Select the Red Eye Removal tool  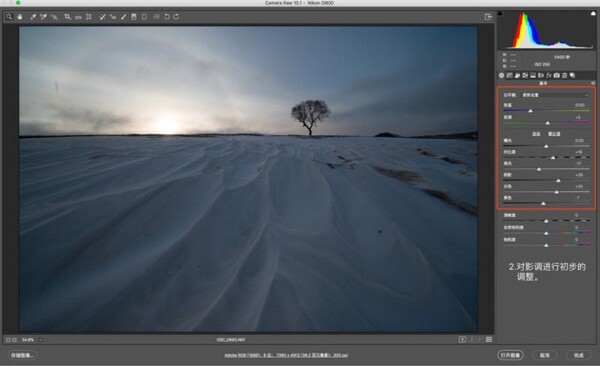click(x=113, y=16)
